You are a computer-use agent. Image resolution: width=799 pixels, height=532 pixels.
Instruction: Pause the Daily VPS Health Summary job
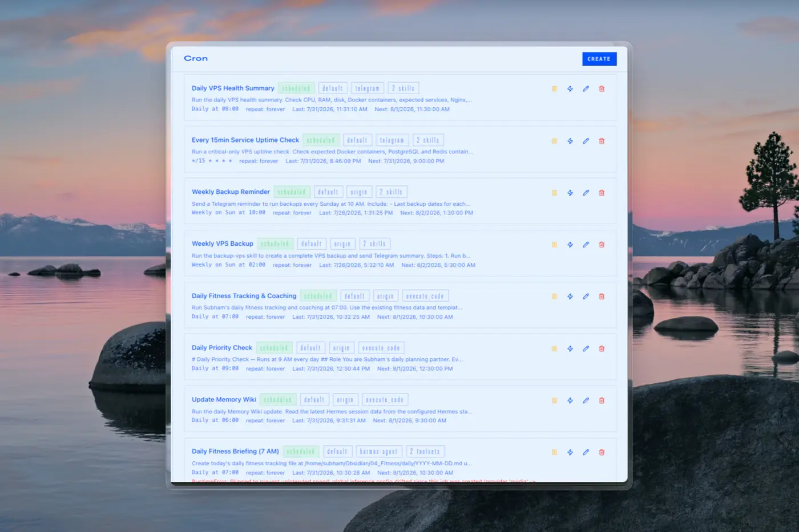pyautogui.click(x=554, y=88)
